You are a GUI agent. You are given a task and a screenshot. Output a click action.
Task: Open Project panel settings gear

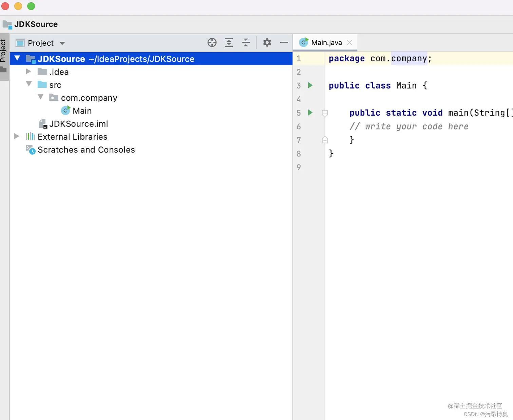tap(267, 43)
